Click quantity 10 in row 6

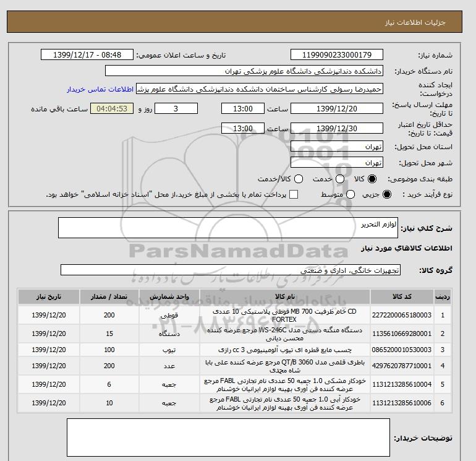pos(109,403)
